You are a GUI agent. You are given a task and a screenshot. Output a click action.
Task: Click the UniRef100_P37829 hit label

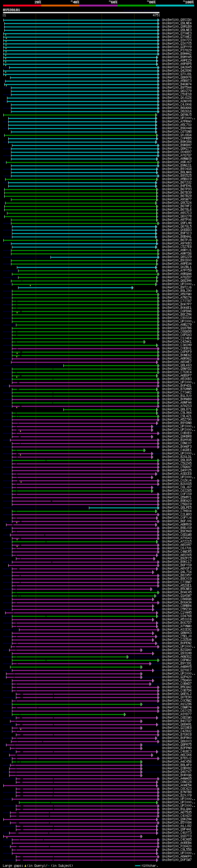[x=177, y=50]
